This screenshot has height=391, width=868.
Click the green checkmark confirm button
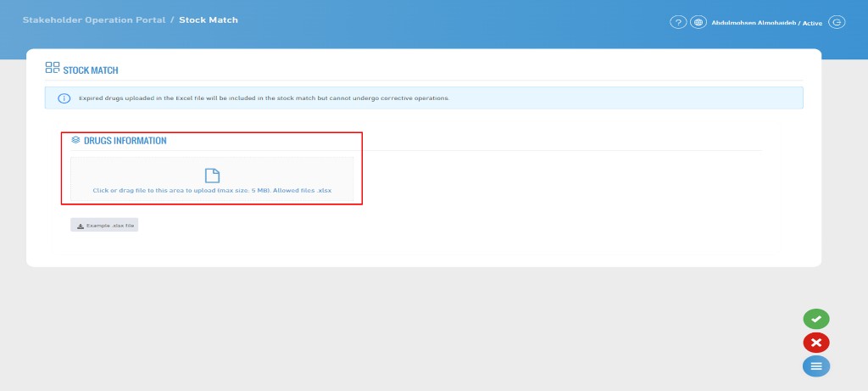pyautogui.click(x=816, y=319)
